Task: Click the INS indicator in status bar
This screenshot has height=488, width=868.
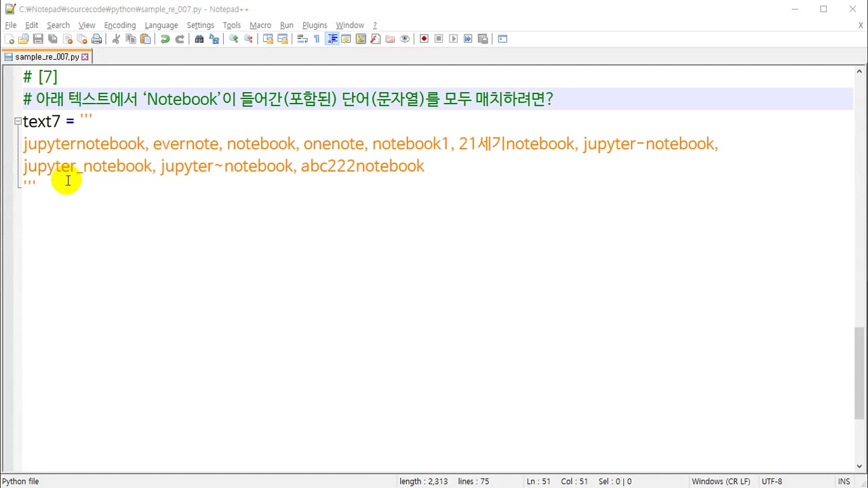Action: point(844,481)
